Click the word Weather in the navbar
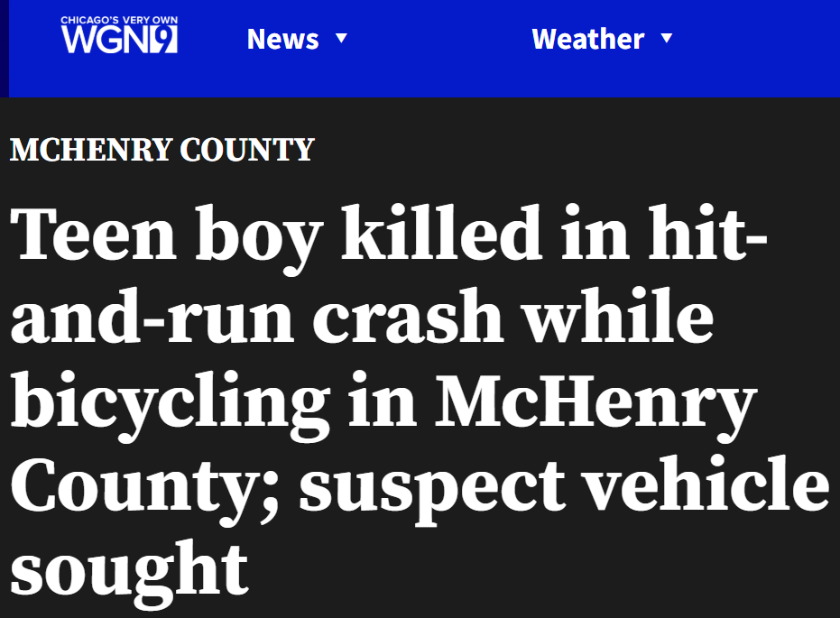 point(587,39)
